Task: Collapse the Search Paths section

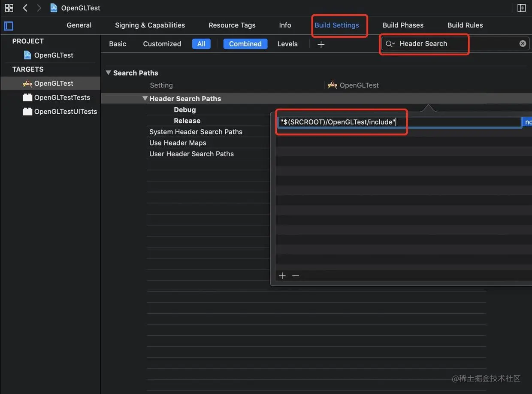Action: [108, 73]
